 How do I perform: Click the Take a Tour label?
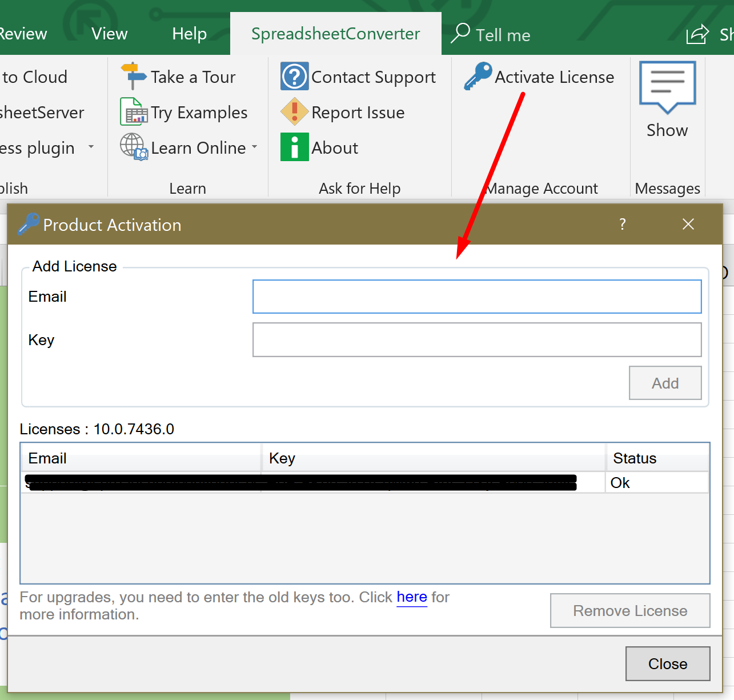tap(193, 77)
